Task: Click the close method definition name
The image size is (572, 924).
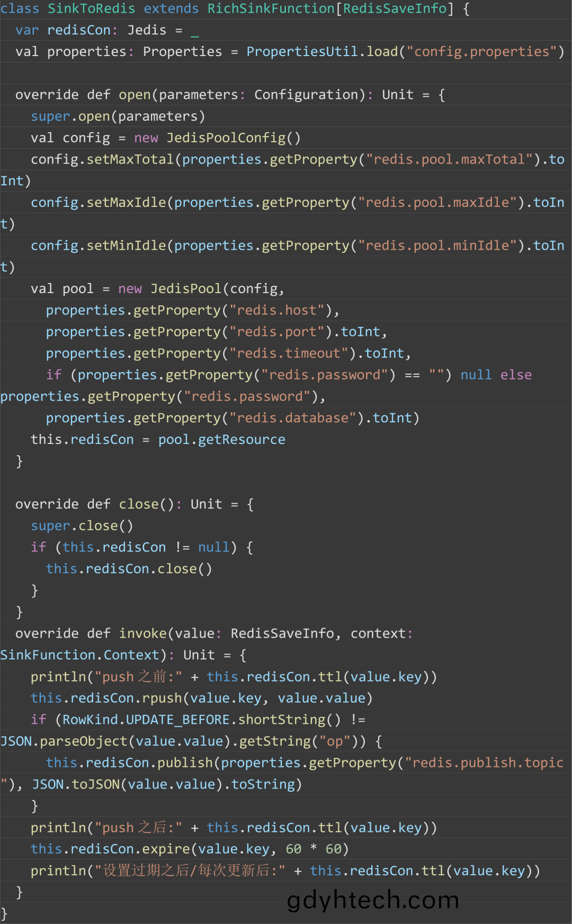Action: tap(139, 504)
